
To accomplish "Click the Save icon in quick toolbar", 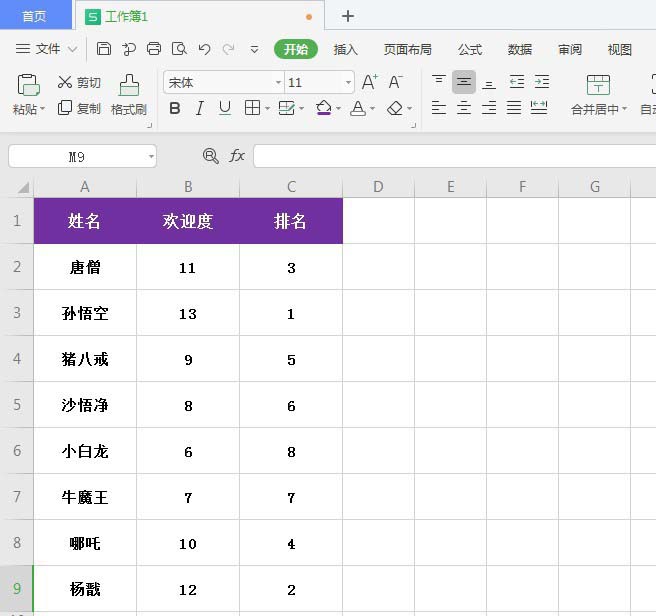I will click(x=104, y=49).
